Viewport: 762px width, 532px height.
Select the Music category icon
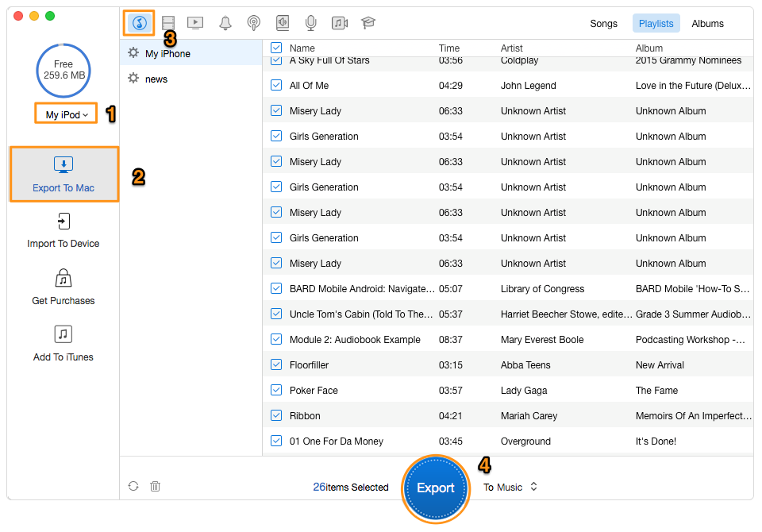pos(140,23)
